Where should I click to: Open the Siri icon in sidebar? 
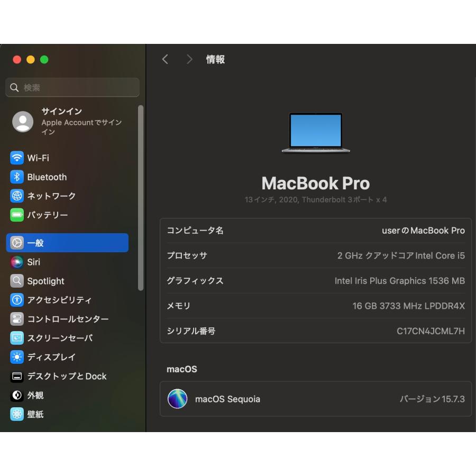pos(17,262)
